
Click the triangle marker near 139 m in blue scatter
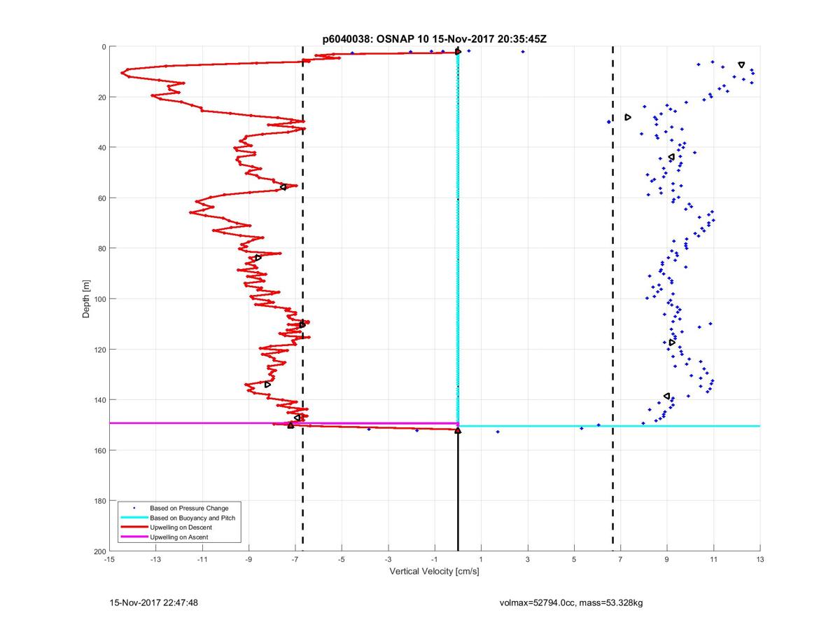click(x=666, y=397)
